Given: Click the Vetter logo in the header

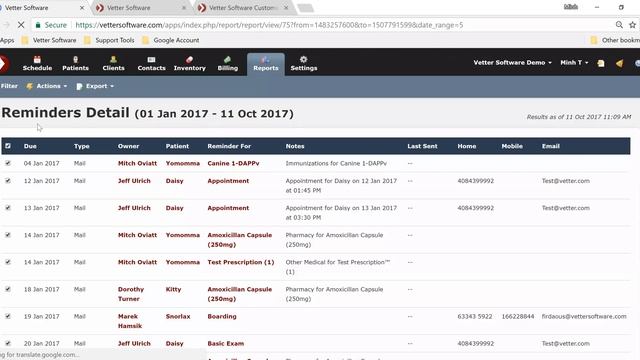Looking at the screenshot, I should (x=4, y=63).
